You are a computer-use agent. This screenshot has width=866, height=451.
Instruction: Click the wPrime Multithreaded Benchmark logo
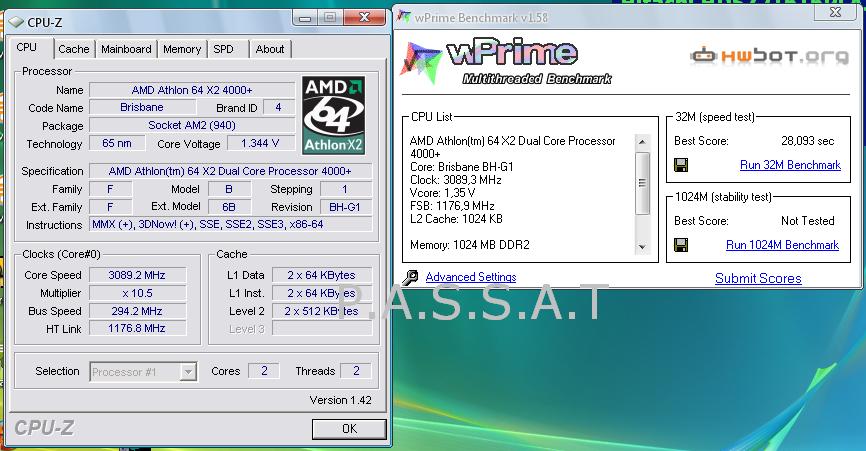click(x=505, y=62)
